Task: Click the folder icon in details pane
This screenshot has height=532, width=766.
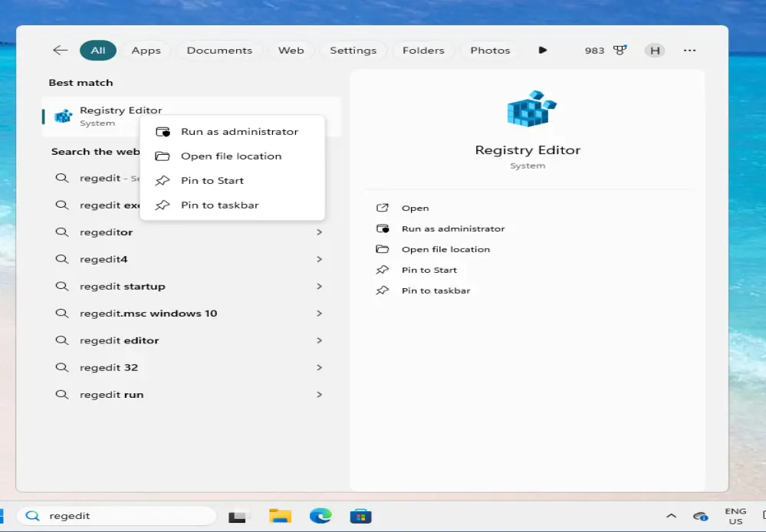Action: pyautogui.click(x=382, y=249)
